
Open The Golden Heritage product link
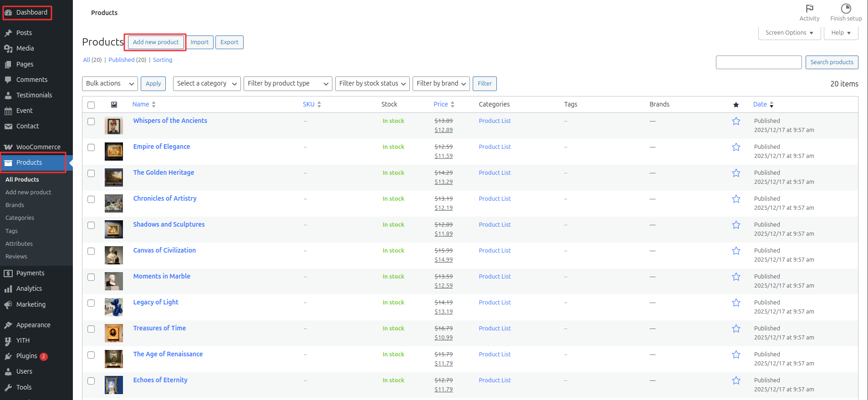tap(163, 172)
